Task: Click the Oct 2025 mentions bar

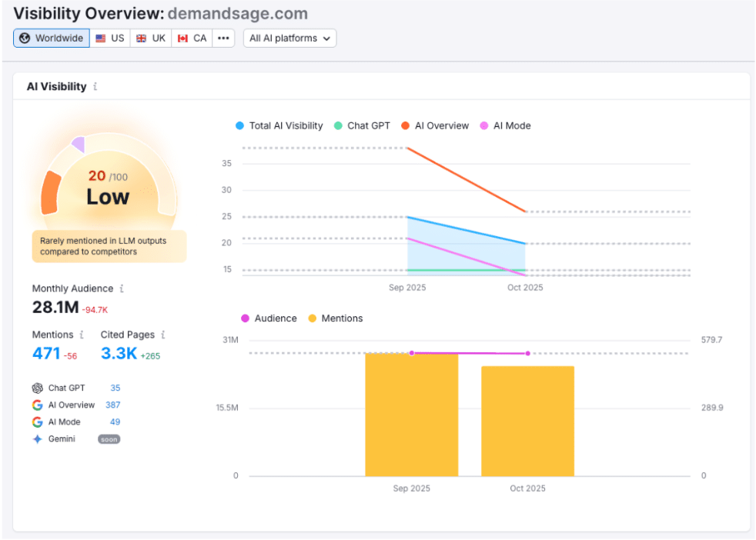Action: pyautogui.click(x=527, y=422)
